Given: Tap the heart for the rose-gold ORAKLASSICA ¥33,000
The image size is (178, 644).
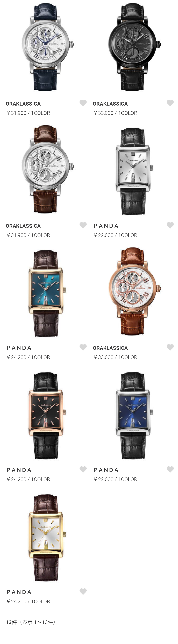Looking at the screenshot, I should [x=170, y=347].
